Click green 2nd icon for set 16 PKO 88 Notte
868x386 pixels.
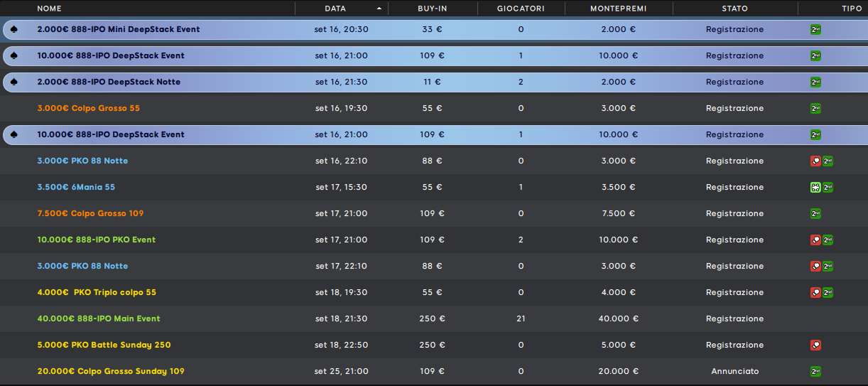pos(828,161)
